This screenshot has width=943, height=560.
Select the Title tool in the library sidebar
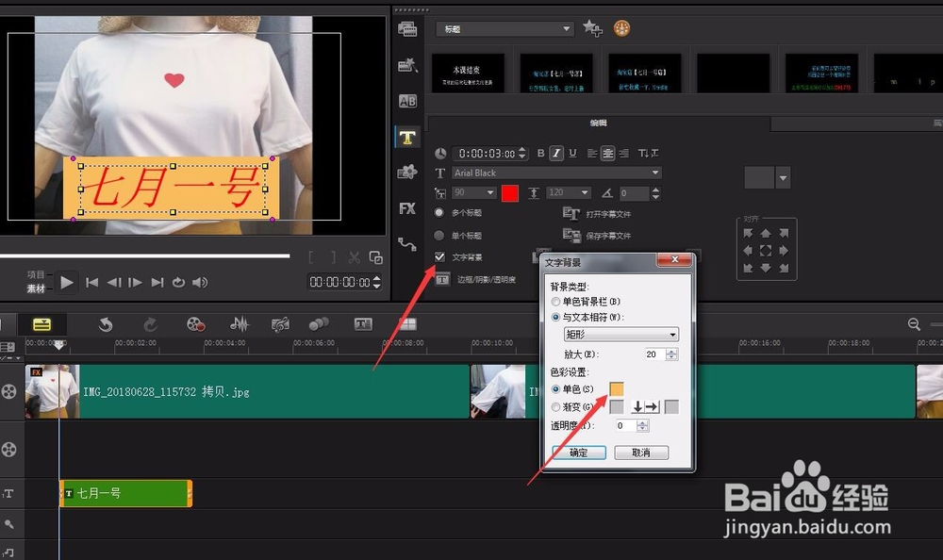(x=407, y=138)
